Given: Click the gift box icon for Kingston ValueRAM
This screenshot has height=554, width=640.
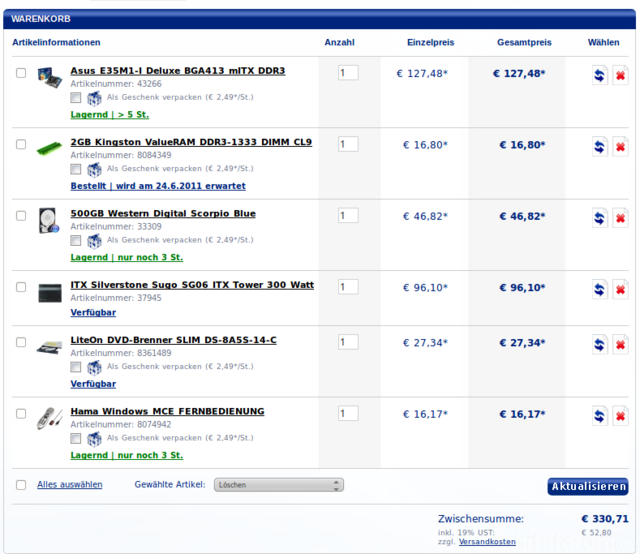Looking at the screenshot, I should click(x=94, y=169).
